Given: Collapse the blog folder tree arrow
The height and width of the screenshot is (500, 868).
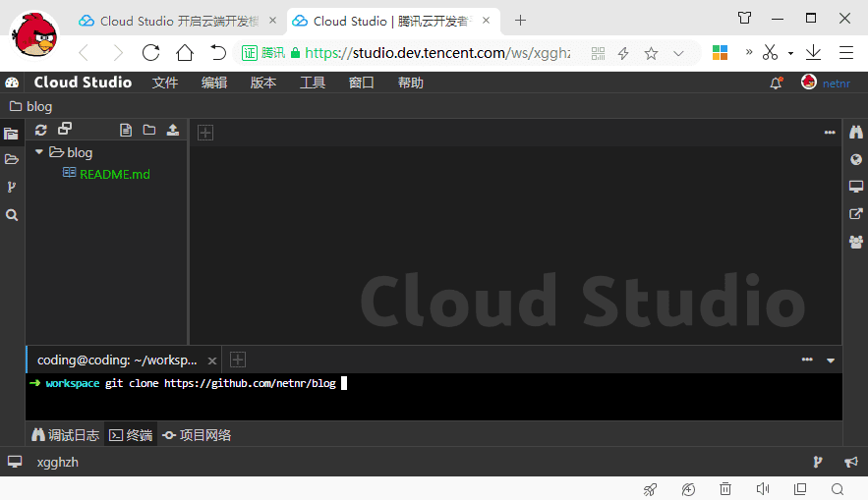Looking at the screenshot, I should (39, 152).
